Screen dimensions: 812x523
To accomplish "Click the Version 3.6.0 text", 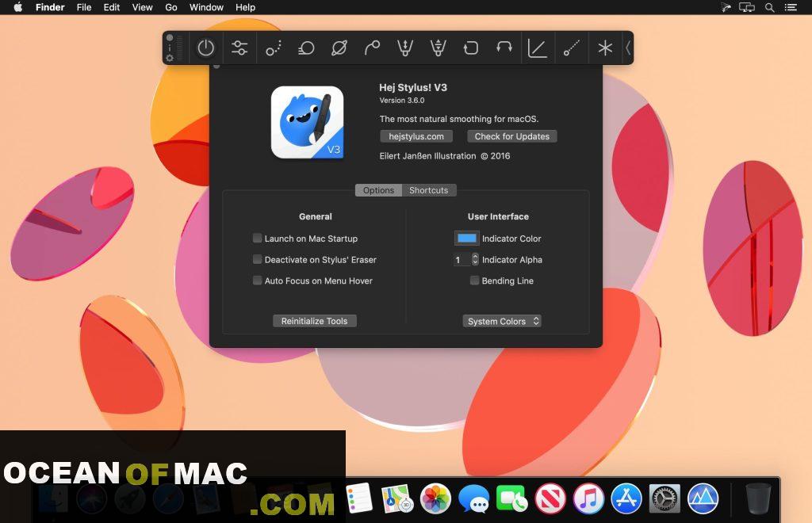I will click(x=402, y=101).
